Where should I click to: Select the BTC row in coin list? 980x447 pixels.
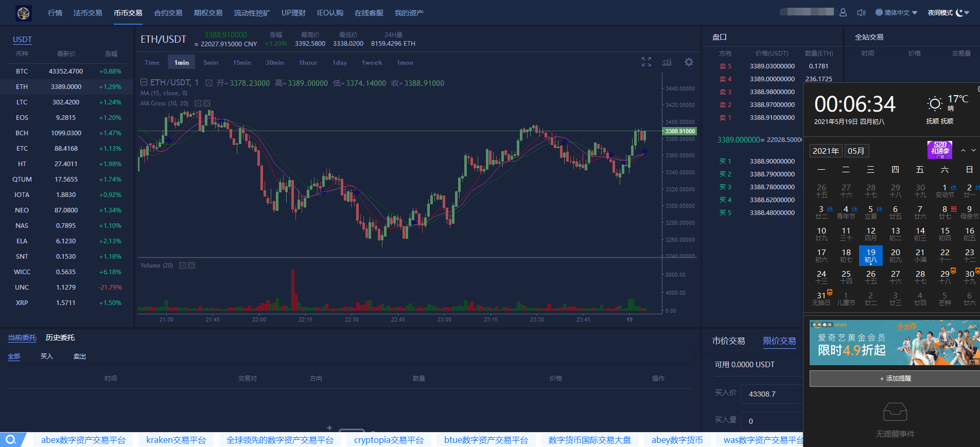click(67, 71)
